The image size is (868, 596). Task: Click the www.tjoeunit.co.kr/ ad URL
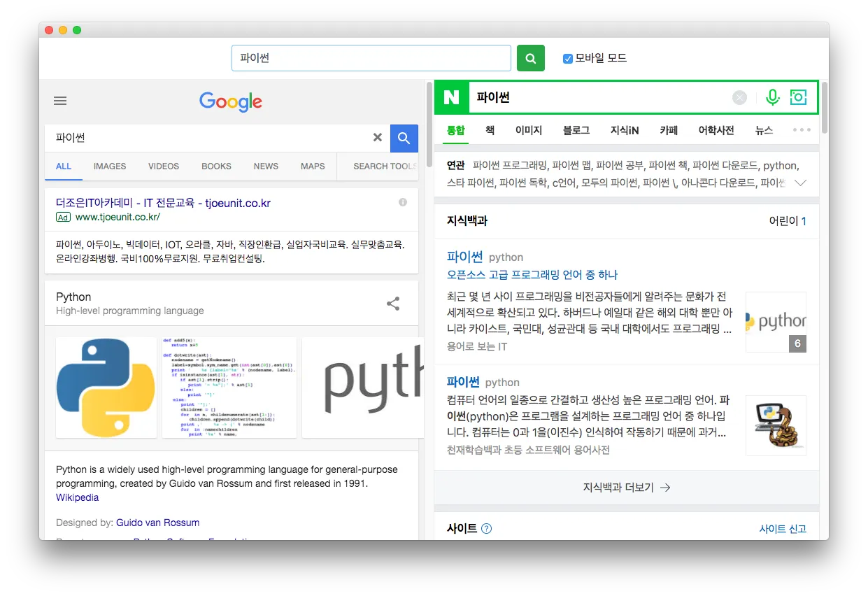118,218
